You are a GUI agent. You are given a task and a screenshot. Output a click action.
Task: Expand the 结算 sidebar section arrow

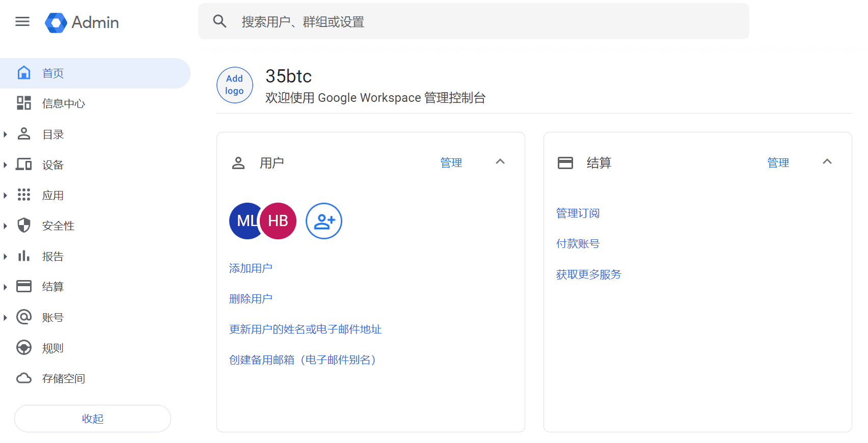click(5, 287)
